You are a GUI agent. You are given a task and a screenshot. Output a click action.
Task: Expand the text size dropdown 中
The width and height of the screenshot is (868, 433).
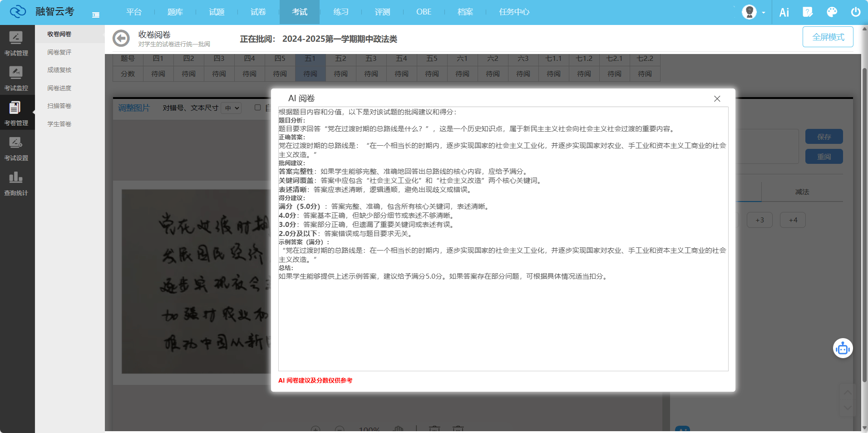point(232,108)
